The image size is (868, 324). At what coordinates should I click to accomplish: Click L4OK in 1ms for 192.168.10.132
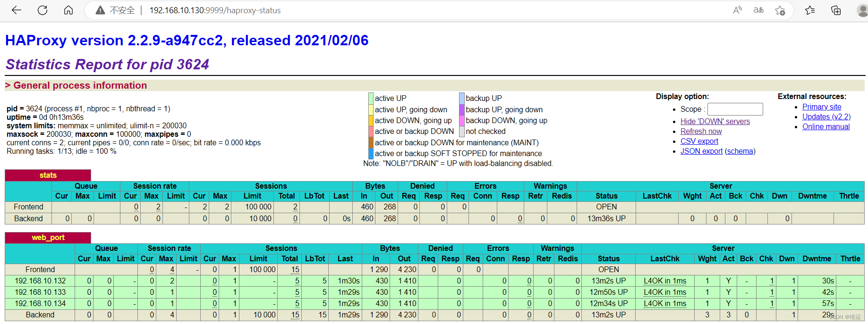pos(665,281)
